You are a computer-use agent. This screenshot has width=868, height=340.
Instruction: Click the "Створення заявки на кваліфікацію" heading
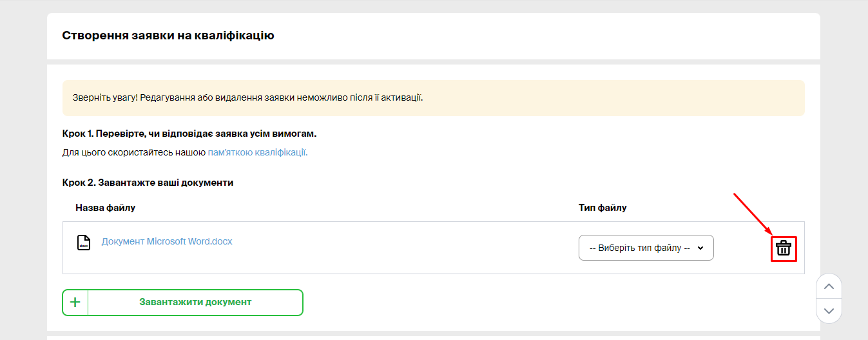(x=168, y=35)
